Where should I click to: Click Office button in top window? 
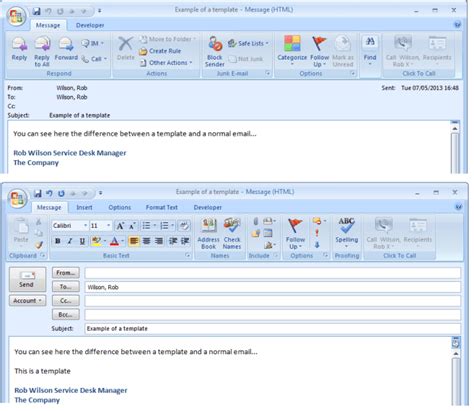[16, 16]
